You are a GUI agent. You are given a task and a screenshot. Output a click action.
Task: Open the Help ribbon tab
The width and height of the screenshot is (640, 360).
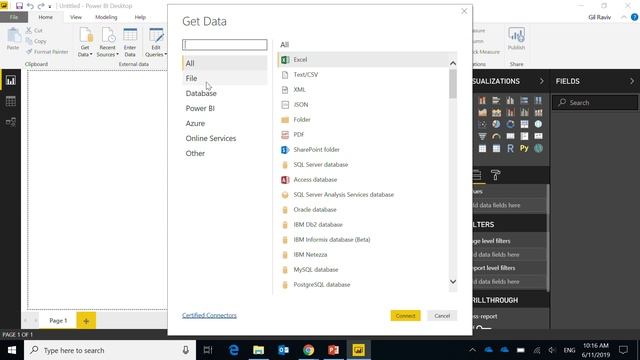(140, 17)
